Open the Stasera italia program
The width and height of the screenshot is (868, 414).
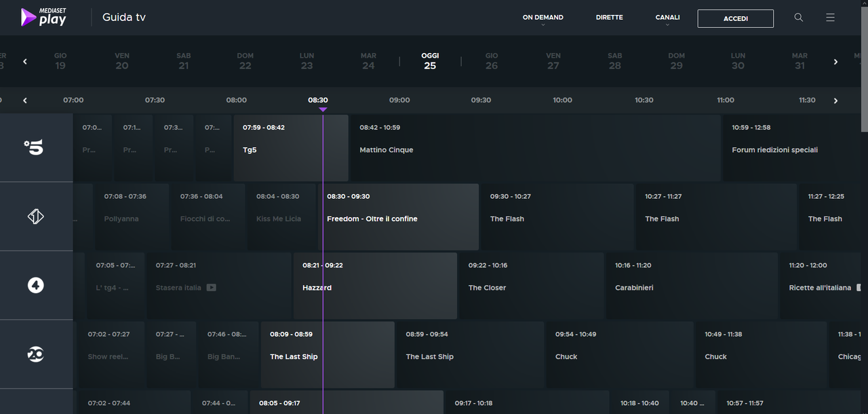click(x=219, y=286)
